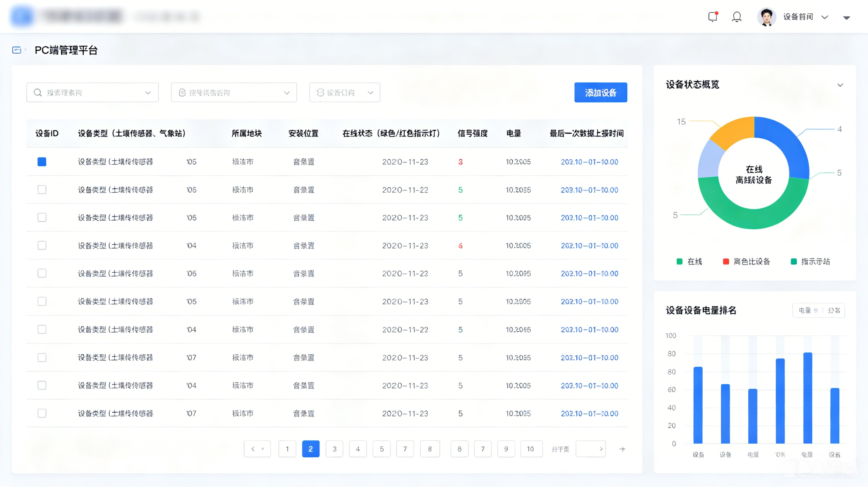The height and width of the screenshot is (487, 868).
Task: Click the magnifier icon in the search box
Action: (x=38, y=92)
